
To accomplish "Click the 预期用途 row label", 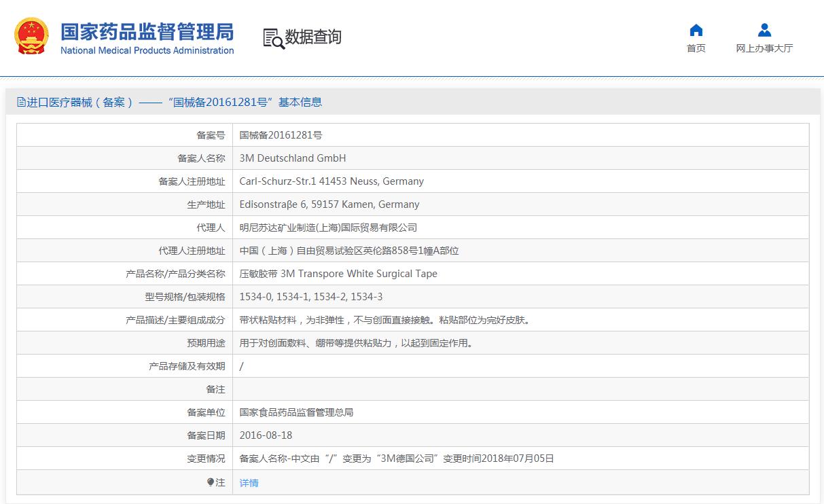I will click(x=206, y=343).
